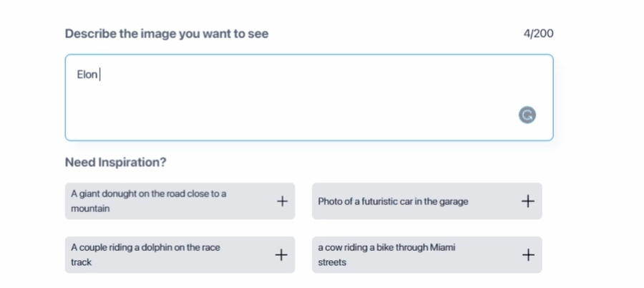The height and width of the screenshot is (288, 644).
Task: Choose "Photo of a futuristic car in the garage" suggestion
Action: pos(393,201)
